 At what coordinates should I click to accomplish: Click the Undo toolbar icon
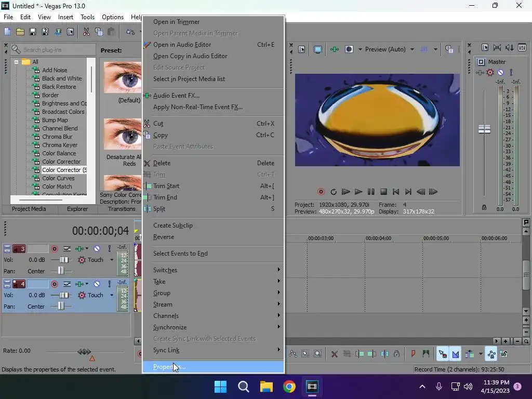coord(130,32)
